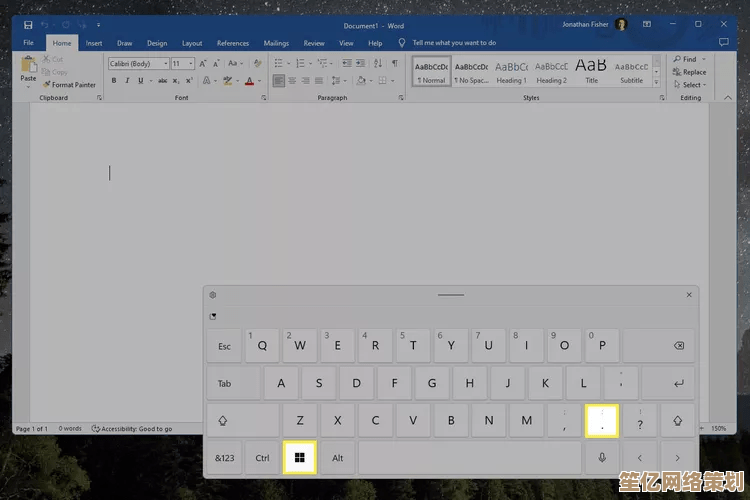Click the Tell me what you want to do box
750x500 pixels.
coord(453,43)
